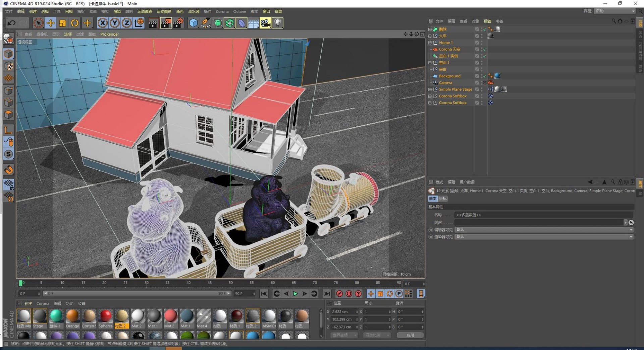Add a Light object from toolbar
This screenshot has height=350, width=644.
278,23
